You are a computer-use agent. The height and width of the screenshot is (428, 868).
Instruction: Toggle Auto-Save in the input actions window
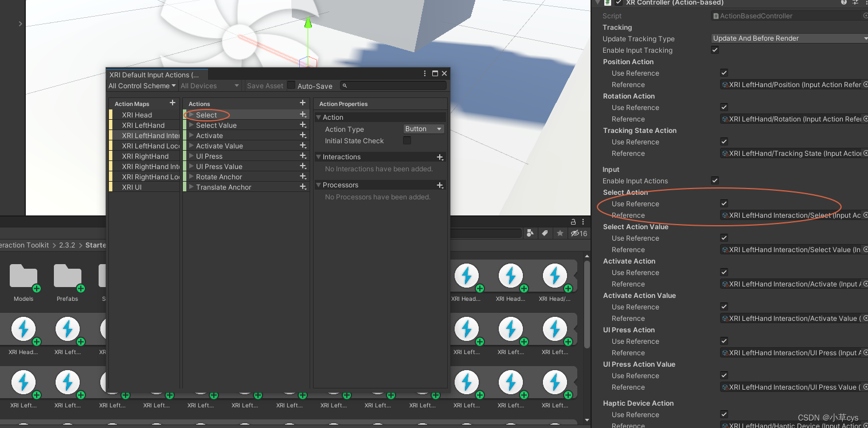tap(292, 86)
